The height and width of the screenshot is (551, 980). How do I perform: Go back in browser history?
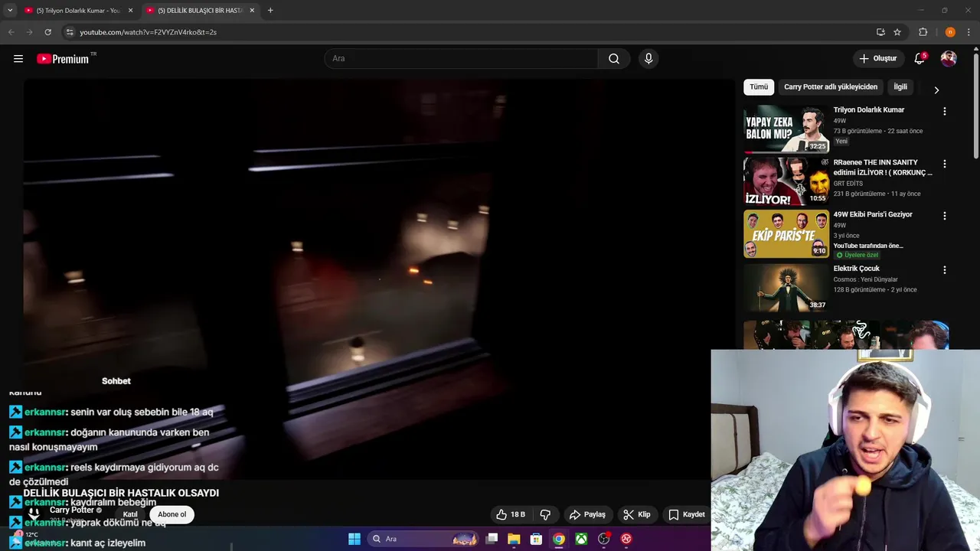point(11,32)
